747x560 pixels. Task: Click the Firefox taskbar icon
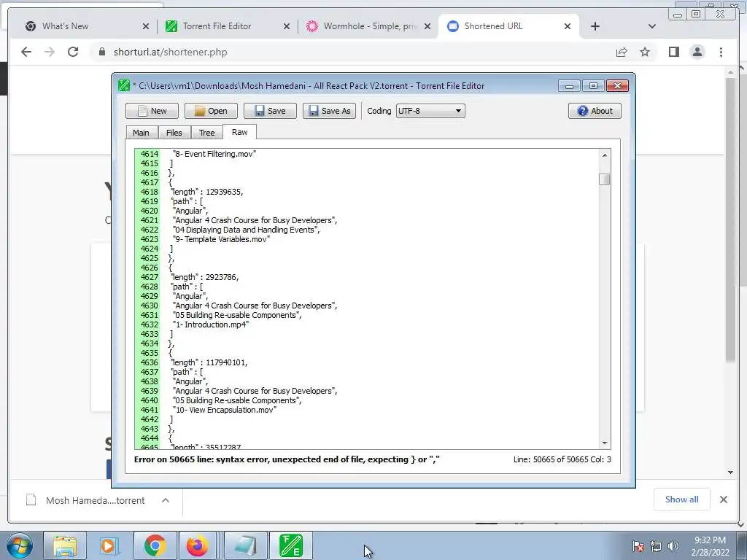(198, 545)
